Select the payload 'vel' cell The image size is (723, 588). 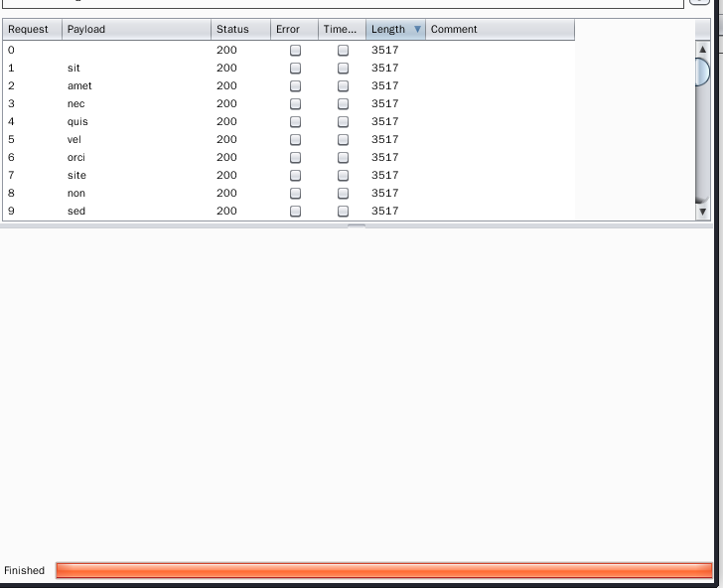click(x=136, y=139)
